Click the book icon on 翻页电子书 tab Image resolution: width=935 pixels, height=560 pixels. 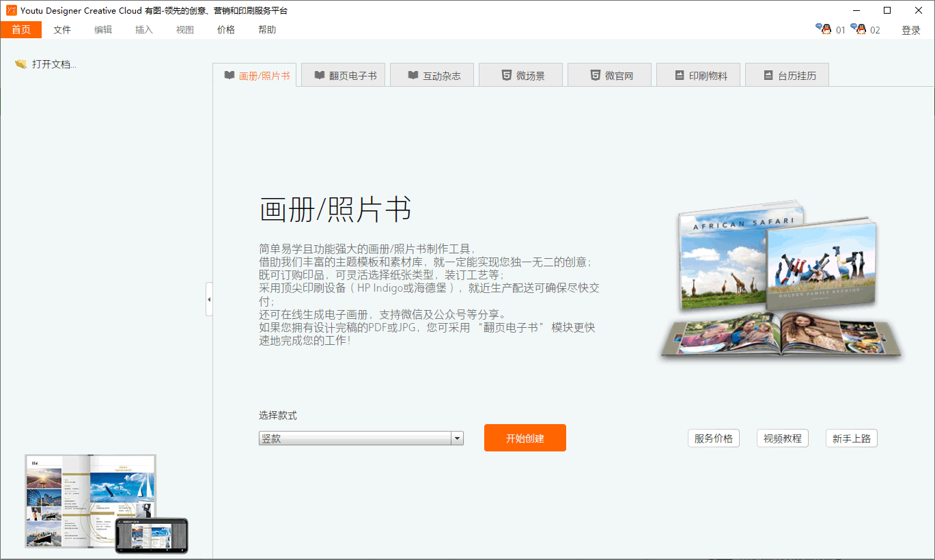tap(319, 75)
